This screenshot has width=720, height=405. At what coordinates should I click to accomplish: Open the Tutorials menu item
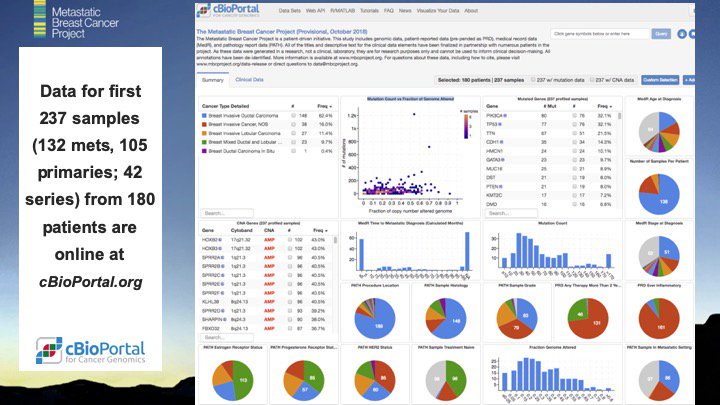pyautogui.click(x=369, y=11)
